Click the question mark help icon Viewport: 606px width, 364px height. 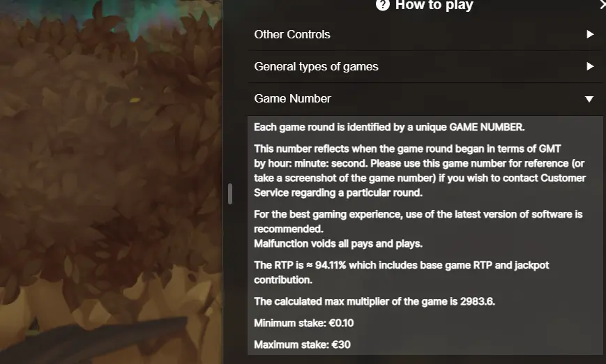tap(383, 5)
